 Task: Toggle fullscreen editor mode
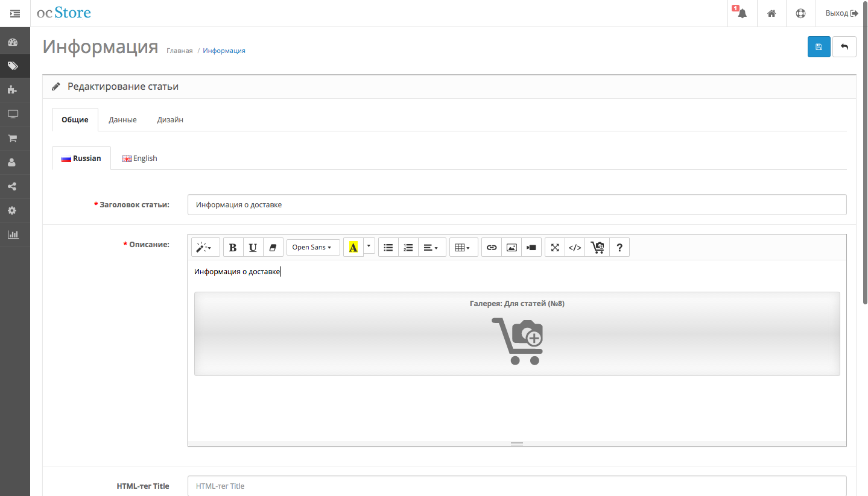tap(555, 247)
